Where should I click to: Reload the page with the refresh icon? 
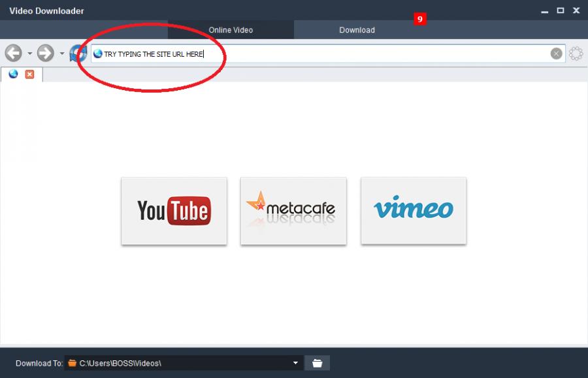click(78, 53)
